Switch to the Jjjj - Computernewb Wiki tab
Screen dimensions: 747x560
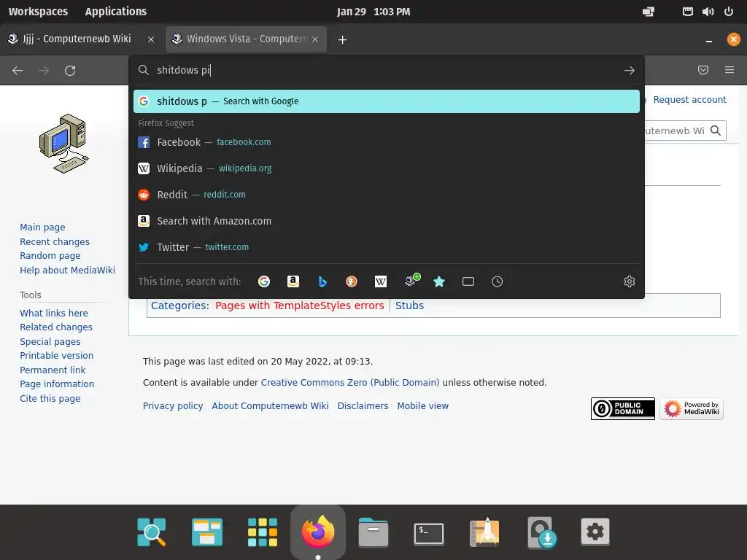(x=76, y=39)
